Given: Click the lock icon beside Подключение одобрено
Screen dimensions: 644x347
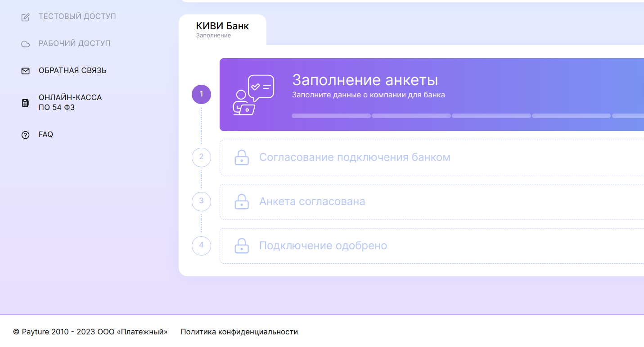Looking at the screenshot, I should [x=242, y=246].
